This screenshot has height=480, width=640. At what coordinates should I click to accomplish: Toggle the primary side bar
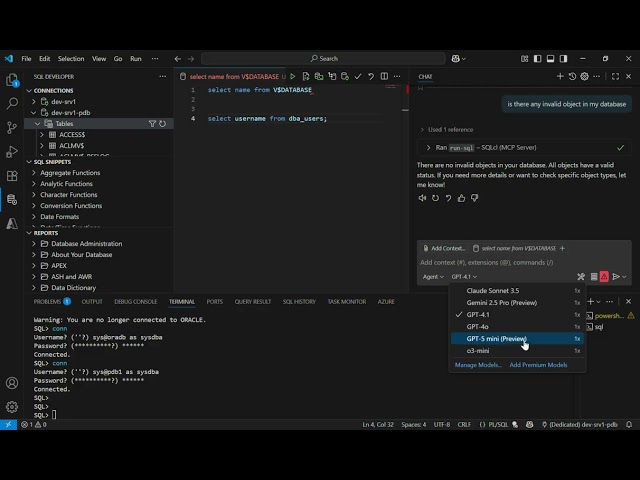click(x=538, y=59)
